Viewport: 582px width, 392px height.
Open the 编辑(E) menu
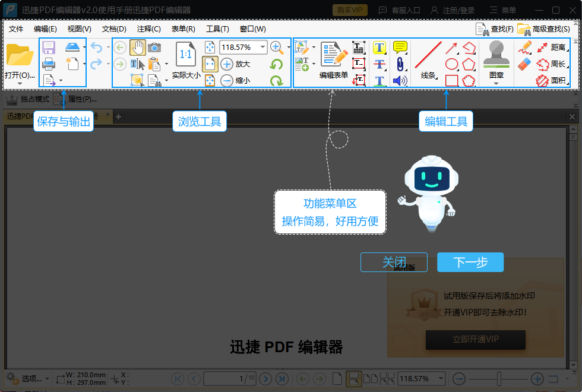coord(45,29)
